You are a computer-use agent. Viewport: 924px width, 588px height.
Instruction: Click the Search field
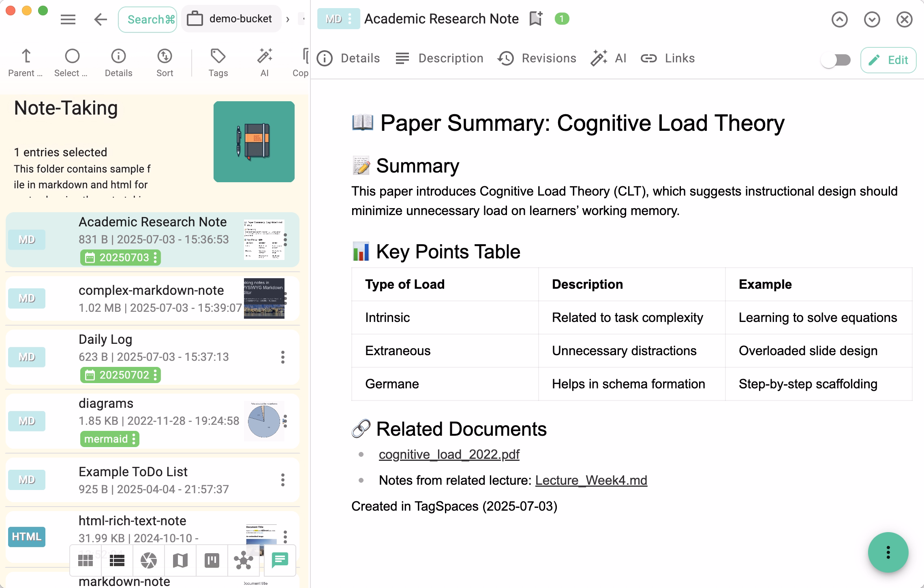click(148, 19)
